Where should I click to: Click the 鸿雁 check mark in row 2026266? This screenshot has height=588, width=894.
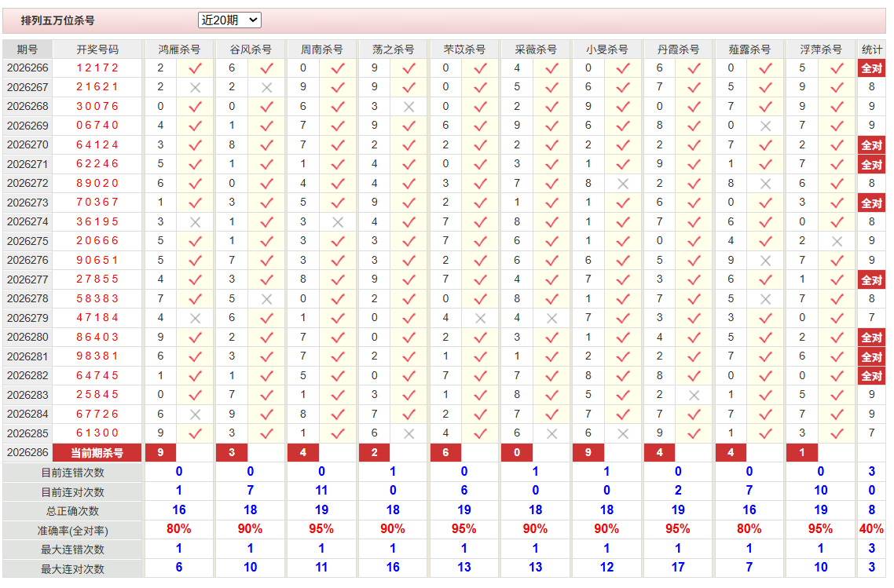point(195,68)
